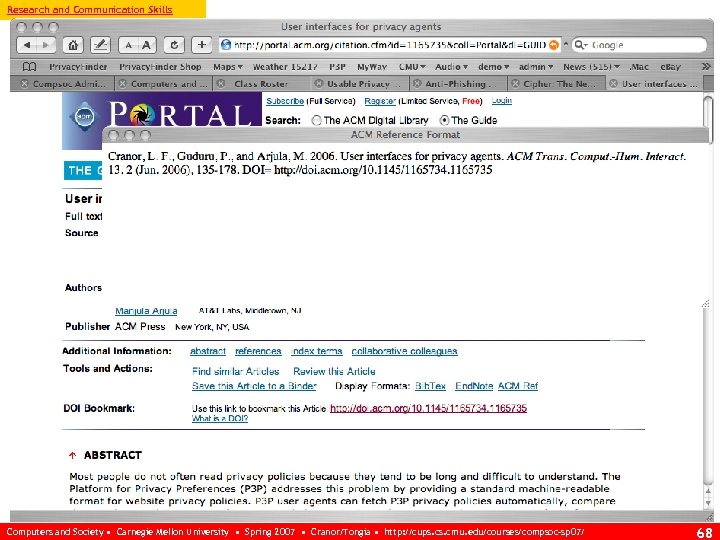Screen dimensions: 720x540
Task: Open the Manjula Arjula author link
Action: 146,311
